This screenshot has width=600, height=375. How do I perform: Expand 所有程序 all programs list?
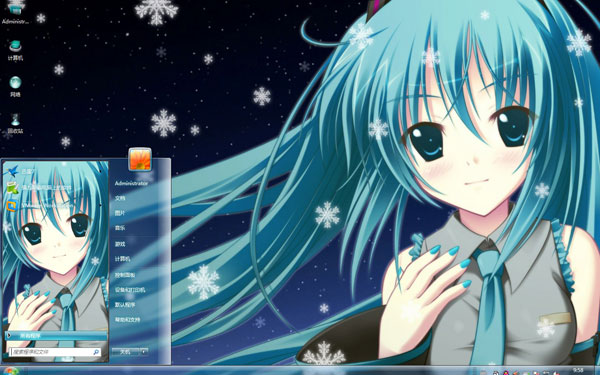point(56,336)
